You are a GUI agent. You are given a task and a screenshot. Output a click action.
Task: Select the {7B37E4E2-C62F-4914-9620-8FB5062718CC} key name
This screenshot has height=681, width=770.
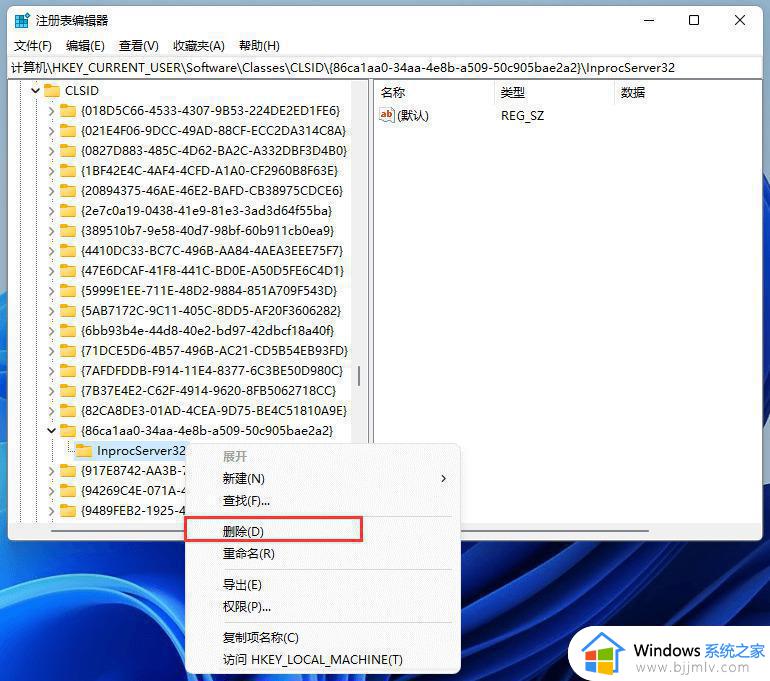(x=208, y=391)
